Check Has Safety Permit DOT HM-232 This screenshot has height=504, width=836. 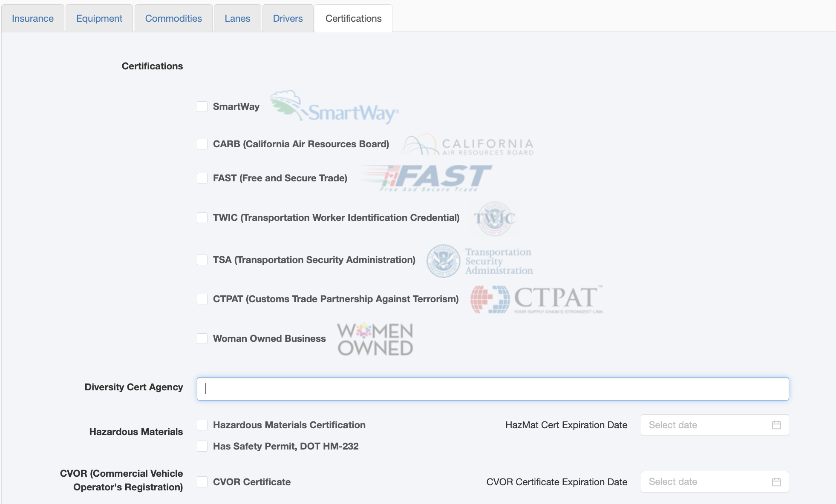click(x=202, y=446)
